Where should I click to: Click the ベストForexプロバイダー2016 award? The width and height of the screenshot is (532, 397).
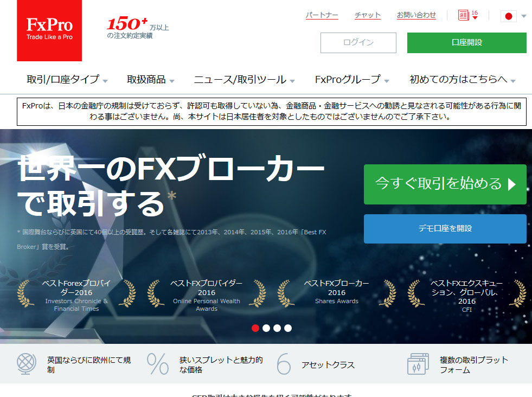coord(76,294)
